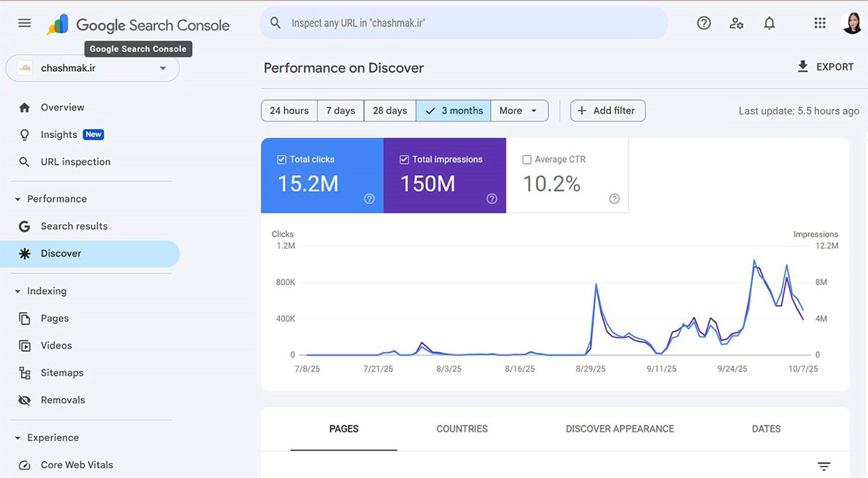Enable the Average CTR checkbox

pyautogui.click(x=527, y=160)
